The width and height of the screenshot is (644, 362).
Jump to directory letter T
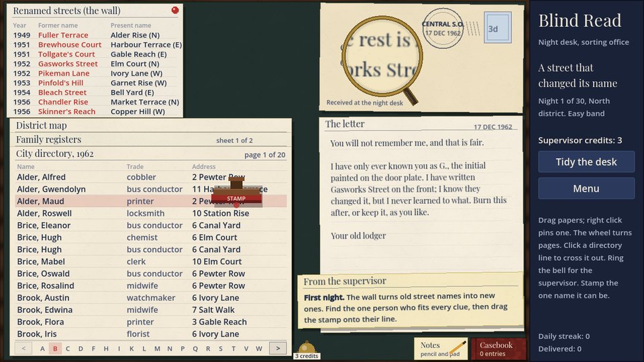pyautogui.click(x=233, y=349)
